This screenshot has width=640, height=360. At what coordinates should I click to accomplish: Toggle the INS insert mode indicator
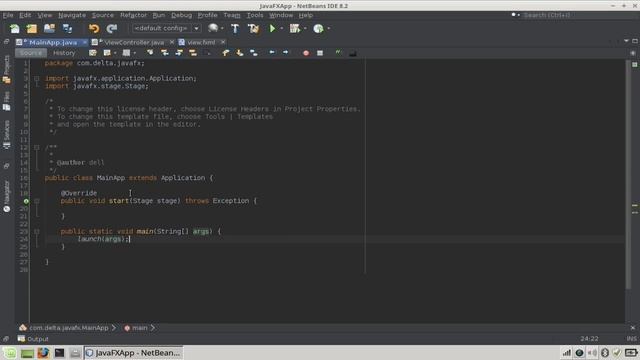pyautogui.click(x=631, y=338)
